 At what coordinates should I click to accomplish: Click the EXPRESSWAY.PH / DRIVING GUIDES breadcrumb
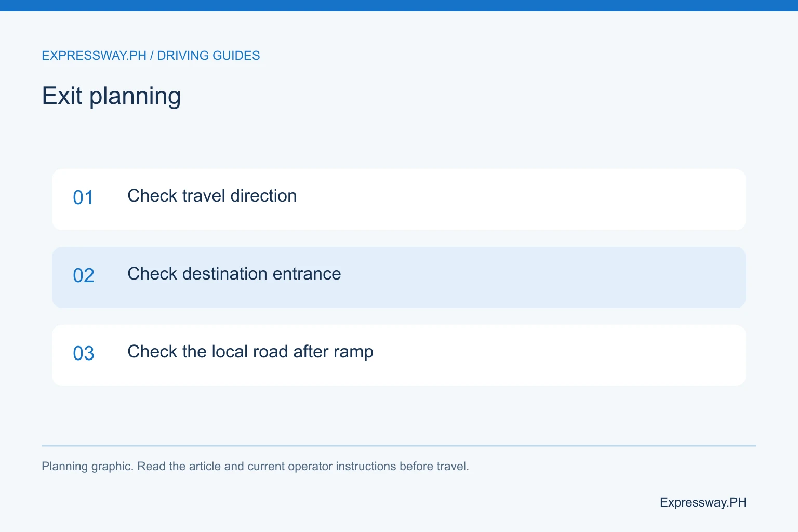point(151,56)
